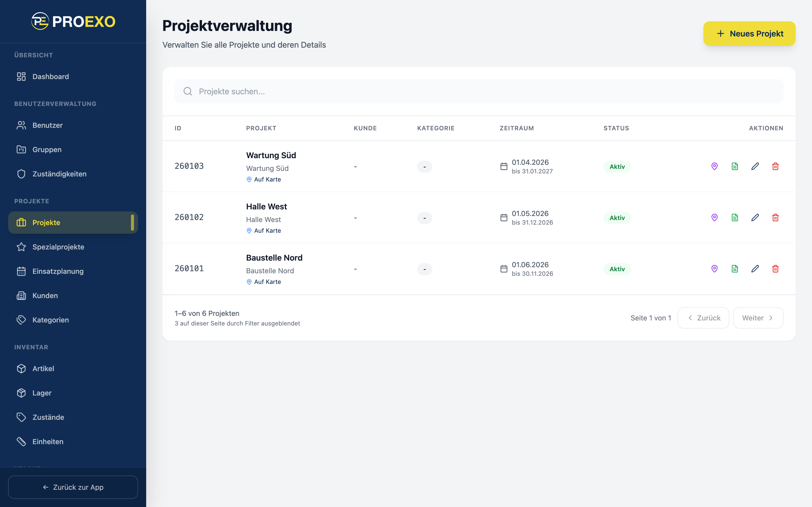The image size is (812, 507).
Task: Click the trash icon for Baustelle Nord
Action: 775,269
